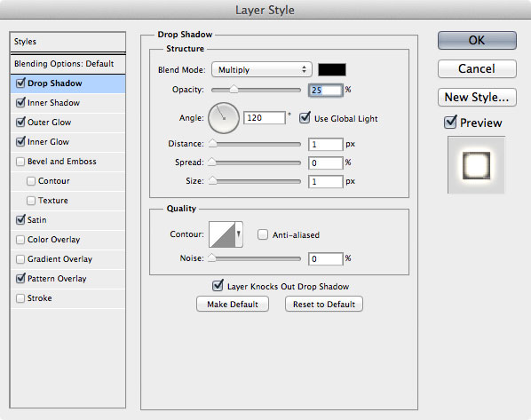
Task: Uncheck the Satin effect checkbox
Action: [20, 220]
